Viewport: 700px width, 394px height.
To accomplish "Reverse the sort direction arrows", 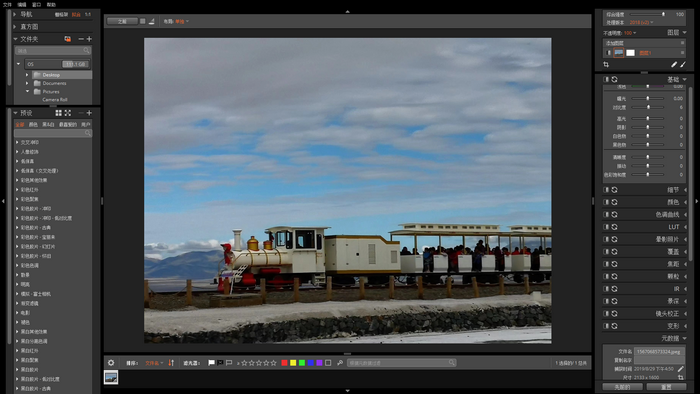I will 171,363.
